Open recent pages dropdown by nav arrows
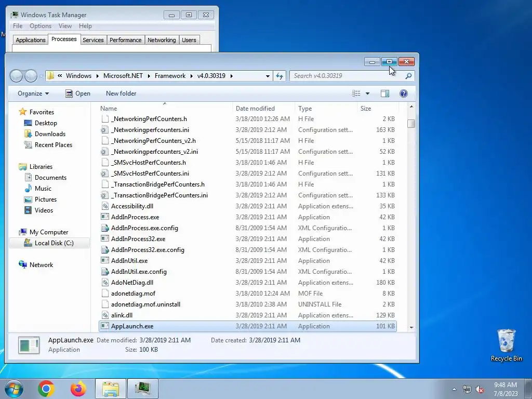532x399 pixels. 41,76
